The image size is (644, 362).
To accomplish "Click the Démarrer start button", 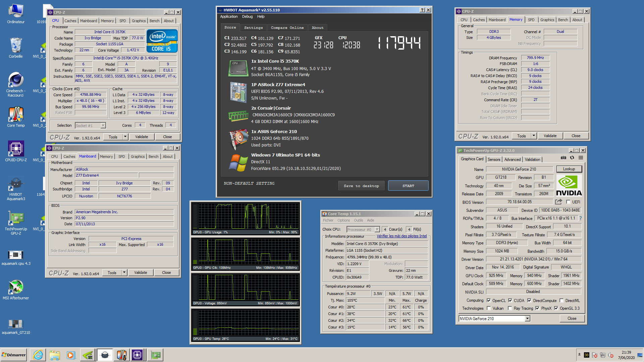I will point(14,355).
